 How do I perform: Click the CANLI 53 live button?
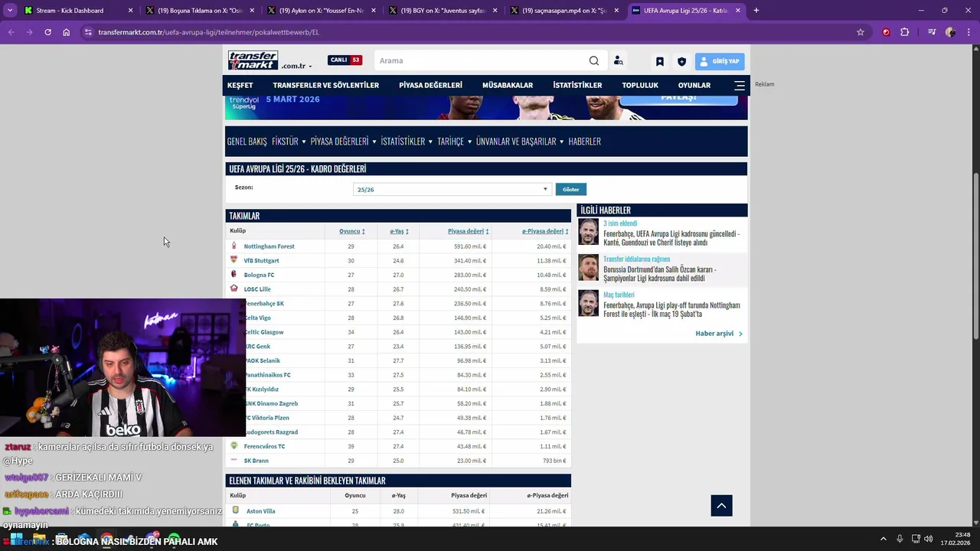(345, 60)
